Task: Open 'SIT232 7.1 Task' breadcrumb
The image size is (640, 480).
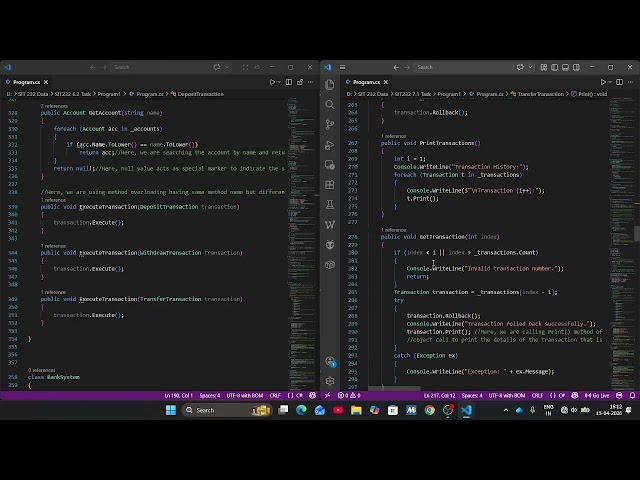Action: point(412,94)
